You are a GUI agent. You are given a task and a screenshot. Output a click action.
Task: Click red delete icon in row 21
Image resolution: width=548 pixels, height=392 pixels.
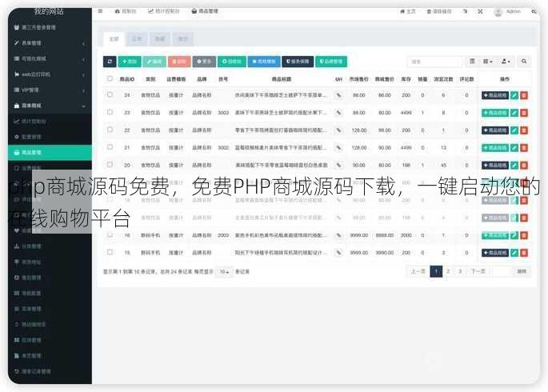point(523,148)
